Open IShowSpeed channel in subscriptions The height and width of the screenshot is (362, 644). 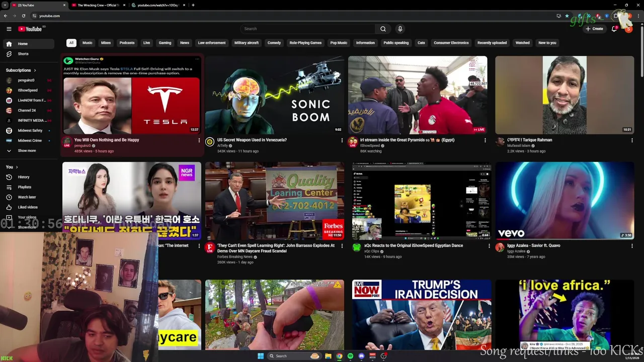[28, 90]
